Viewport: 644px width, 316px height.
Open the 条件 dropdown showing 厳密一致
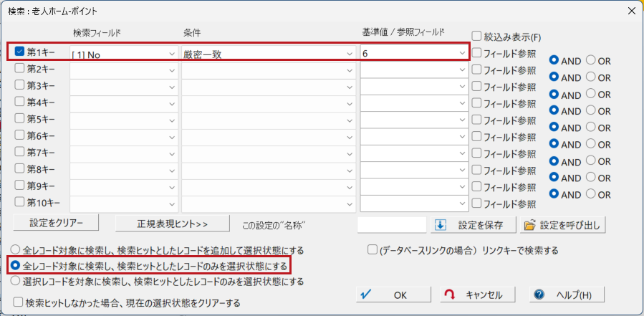pos(350,53)
